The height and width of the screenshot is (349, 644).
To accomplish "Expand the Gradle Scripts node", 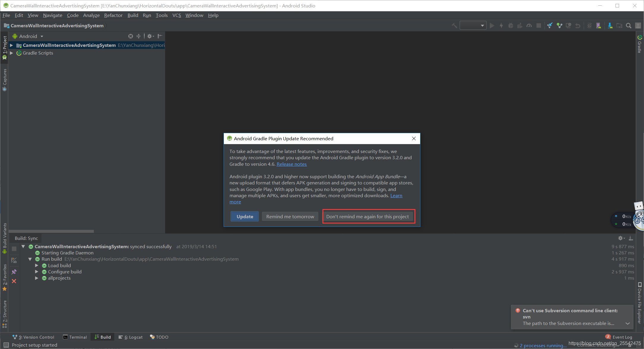I will (x=11, y=53).
